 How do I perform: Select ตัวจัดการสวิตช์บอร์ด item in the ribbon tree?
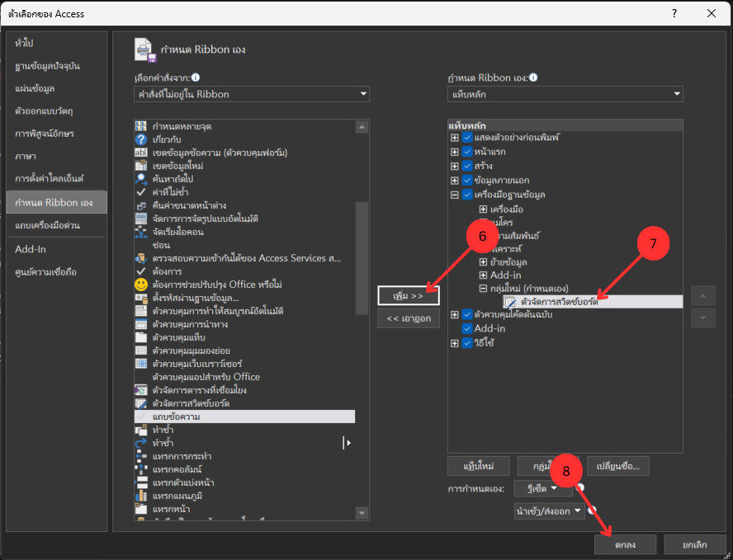pos(560,302)
